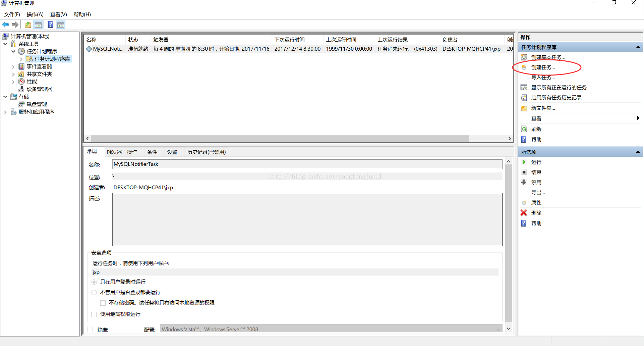Switch to the 历史记录(已禁用) tab
Viewport: 644px width, 346px height.
click(207, 152)
